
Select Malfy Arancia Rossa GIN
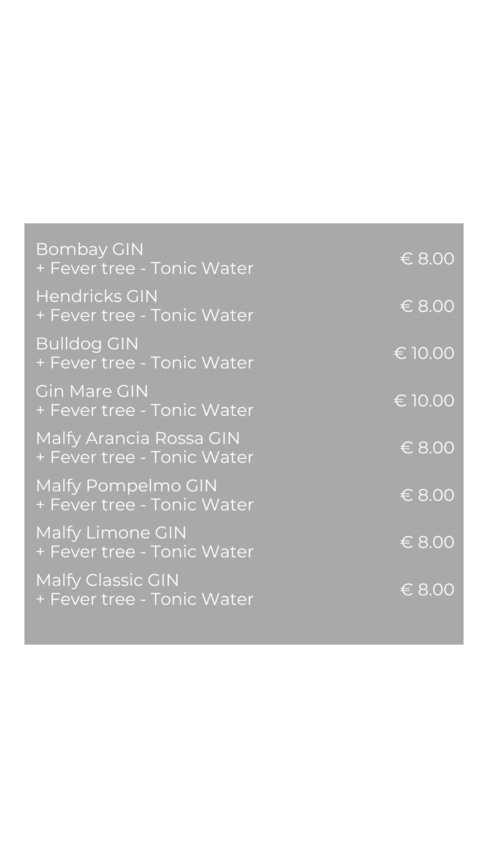[x=138, y=438]
